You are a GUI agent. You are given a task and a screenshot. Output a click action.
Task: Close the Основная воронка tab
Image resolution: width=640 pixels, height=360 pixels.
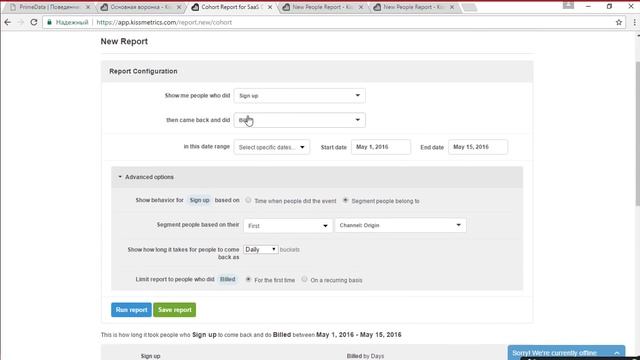click(x=179, y=7)
